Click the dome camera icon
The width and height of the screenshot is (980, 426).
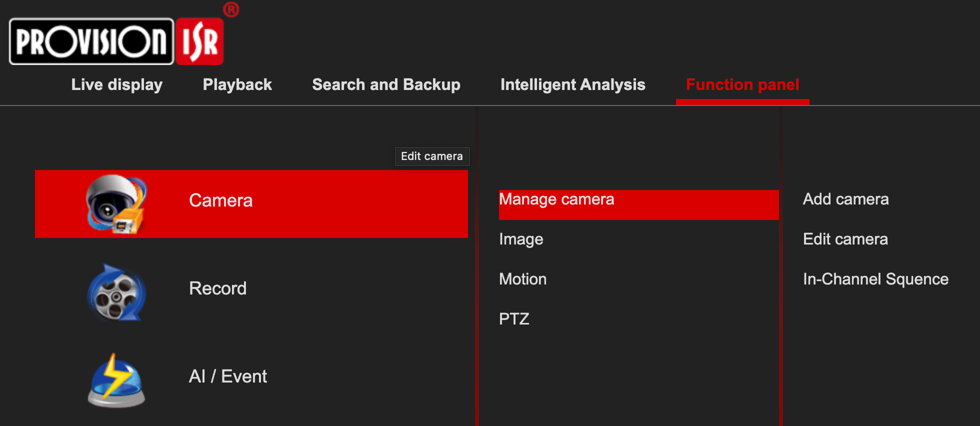[x=116, y=204]
